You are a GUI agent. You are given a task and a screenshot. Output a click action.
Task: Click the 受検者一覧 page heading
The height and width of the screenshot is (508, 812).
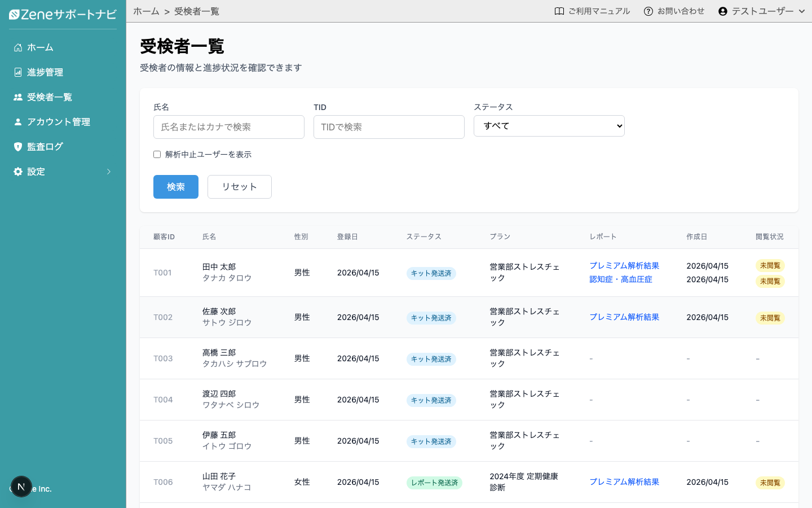tap(182, 46)
